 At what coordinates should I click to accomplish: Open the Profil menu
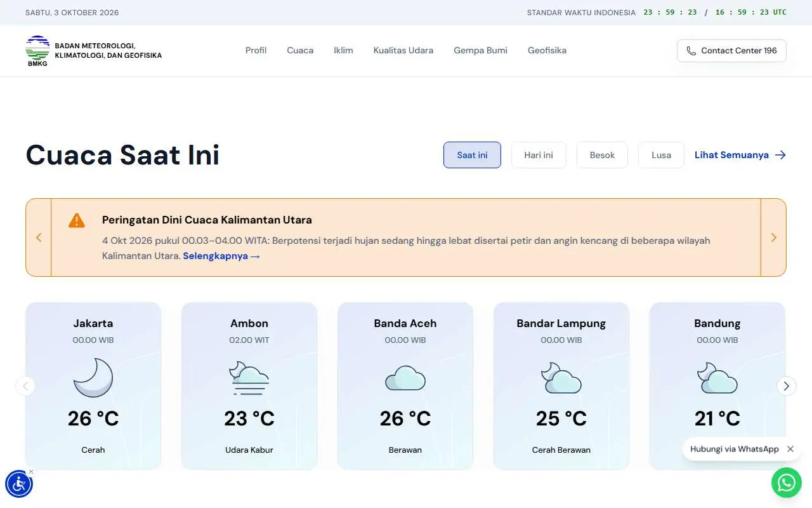pyautogui.click(x=256, y=50)
